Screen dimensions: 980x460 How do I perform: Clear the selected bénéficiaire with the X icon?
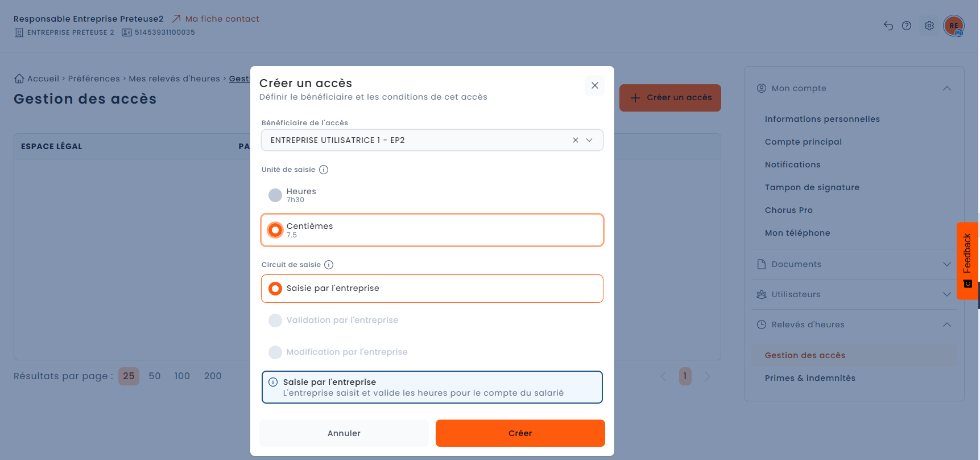pos(576,140)
